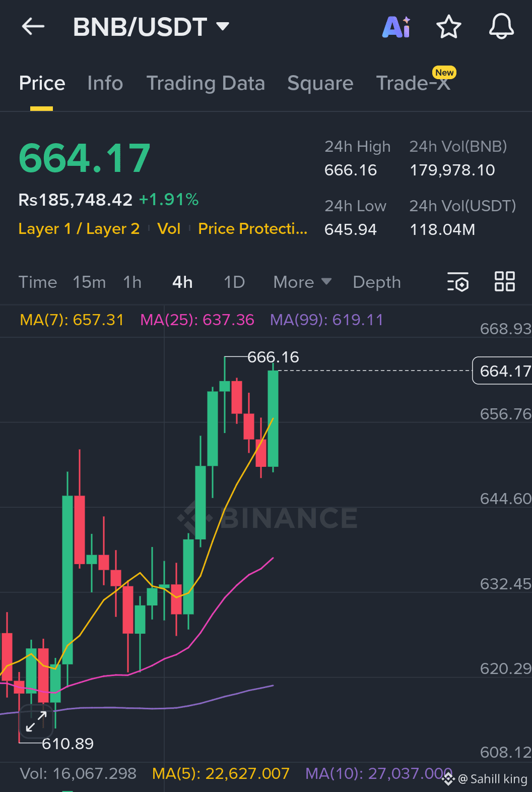Viewport: 532px width, 792px height.
Task: Show the Depth chart
Action: 377,282
